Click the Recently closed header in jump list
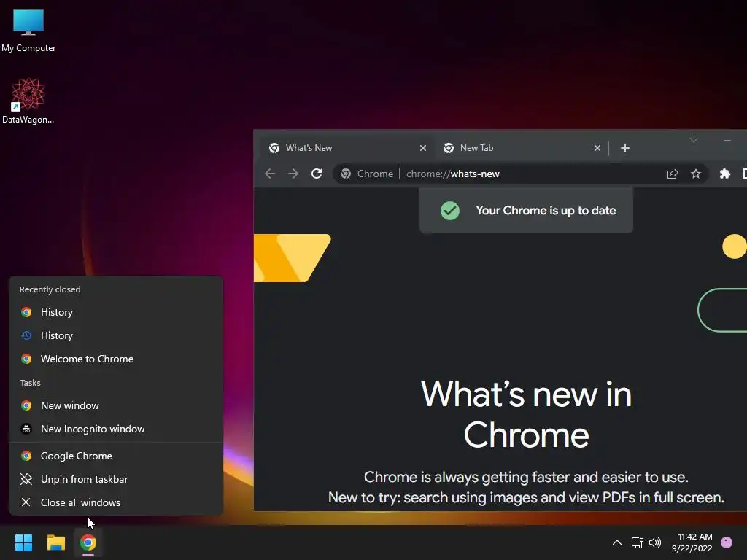747x560 pixels. tap(50, 289)
